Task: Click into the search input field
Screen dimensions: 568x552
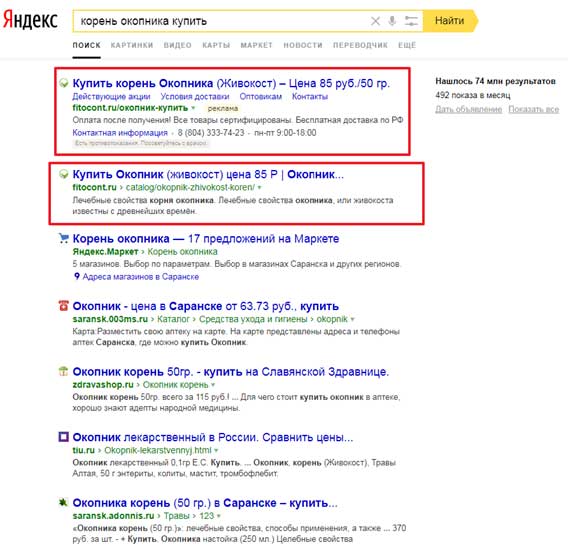Action: pos(221,21)
